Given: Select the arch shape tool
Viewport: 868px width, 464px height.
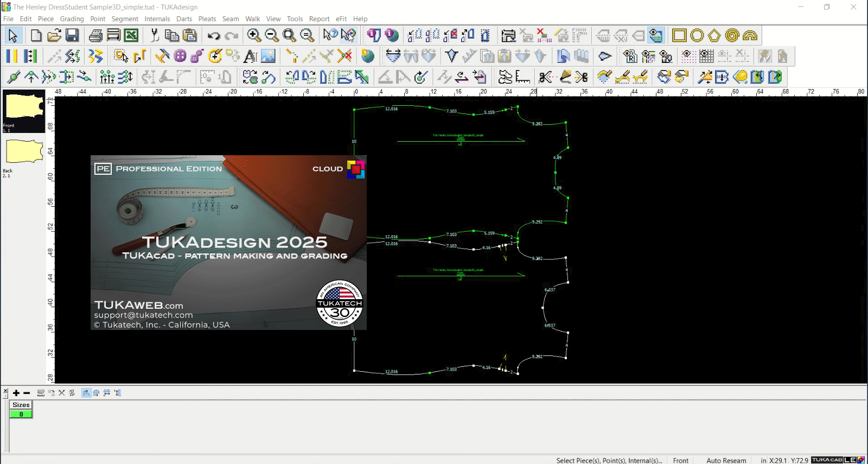Looking at the screenshot, I should click(x=750, y=36).
